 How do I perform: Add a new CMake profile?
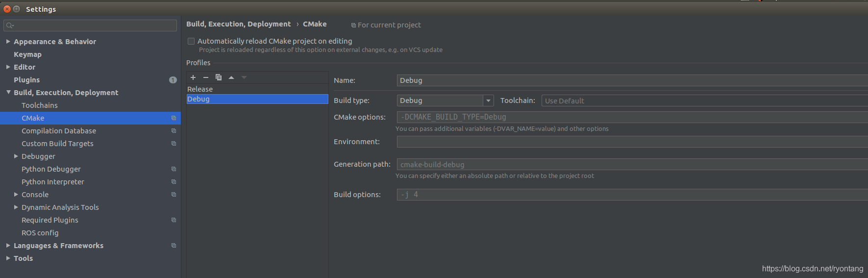pos(193,77)
